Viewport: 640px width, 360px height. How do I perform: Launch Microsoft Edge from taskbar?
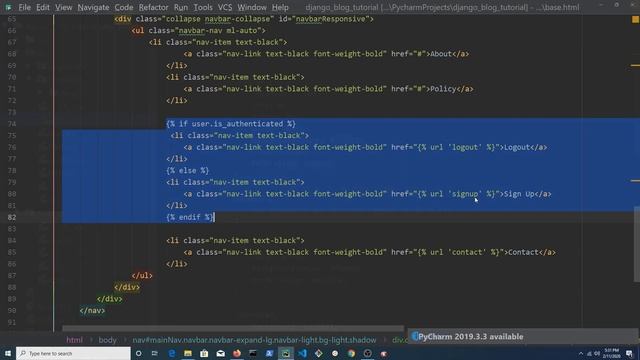(x=171, y=353)
